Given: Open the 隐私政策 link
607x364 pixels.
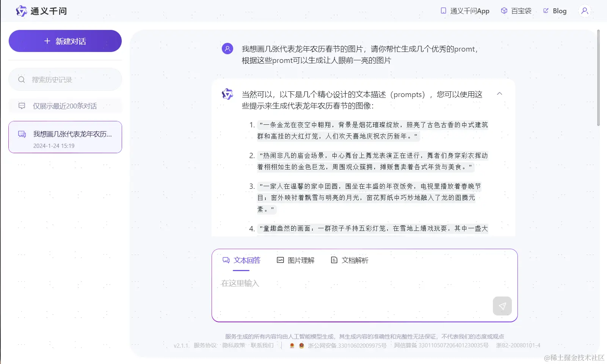Looking at the screenshot, I should [234, 345].
